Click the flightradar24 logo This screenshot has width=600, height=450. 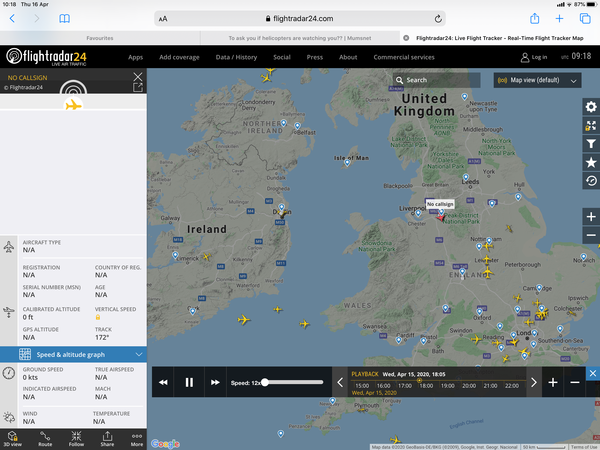[x=46, y=57]
